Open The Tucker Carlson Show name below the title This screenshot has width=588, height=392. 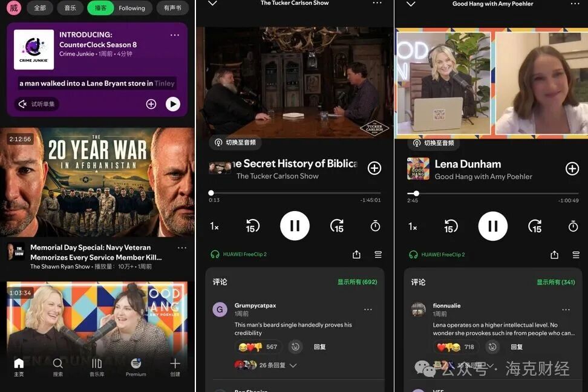[278, 176]
